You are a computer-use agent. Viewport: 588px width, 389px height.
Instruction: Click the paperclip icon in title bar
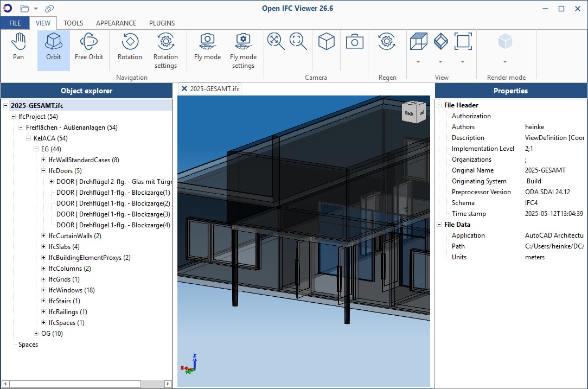tap(49, 9)
